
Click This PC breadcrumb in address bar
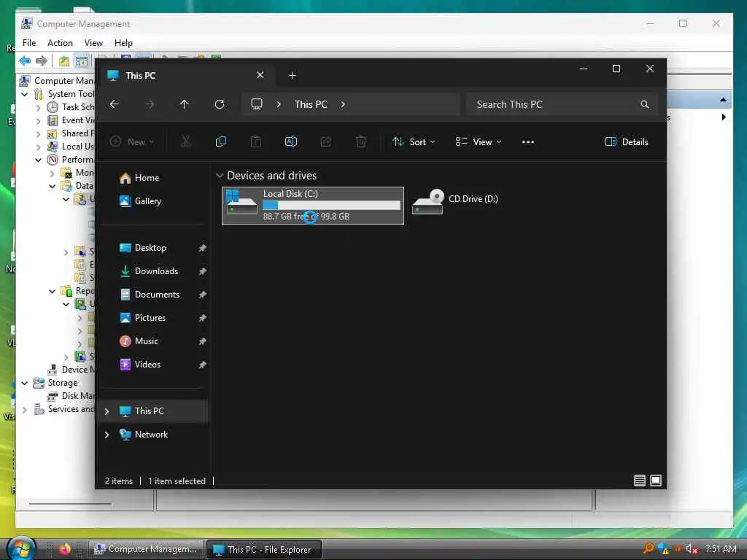[x=311, y=104]
